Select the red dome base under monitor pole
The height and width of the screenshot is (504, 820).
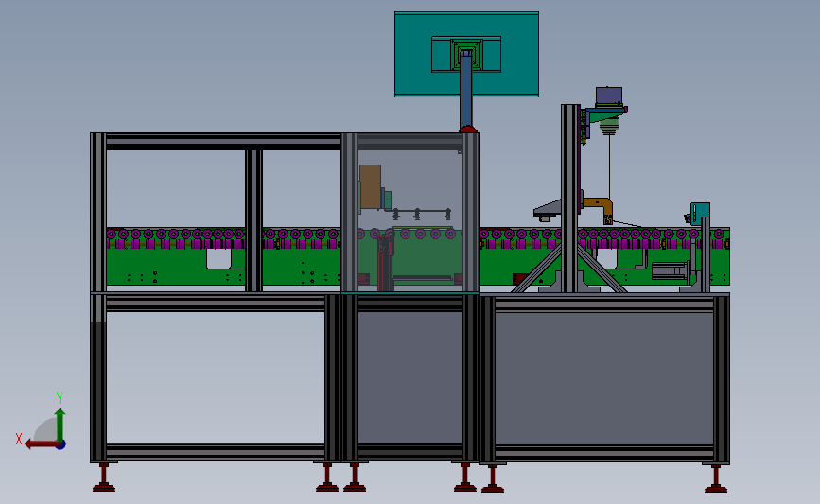468,130
